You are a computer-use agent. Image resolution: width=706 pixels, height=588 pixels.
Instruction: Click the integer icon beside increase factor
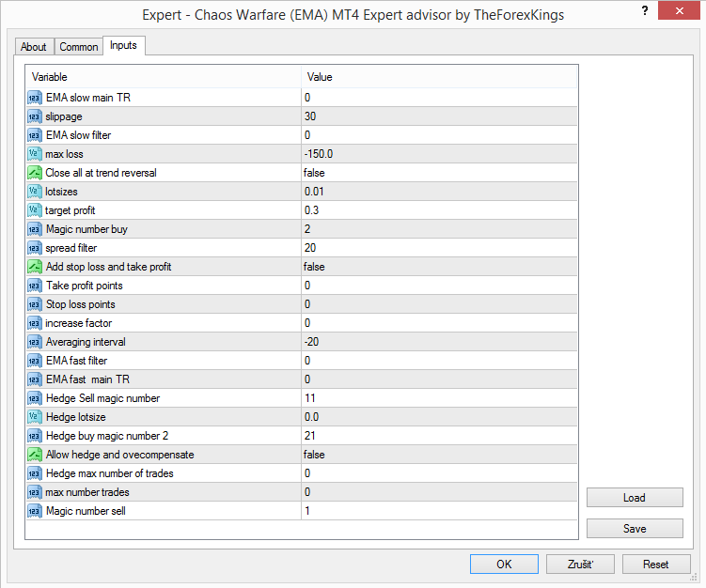coord(35,323)
